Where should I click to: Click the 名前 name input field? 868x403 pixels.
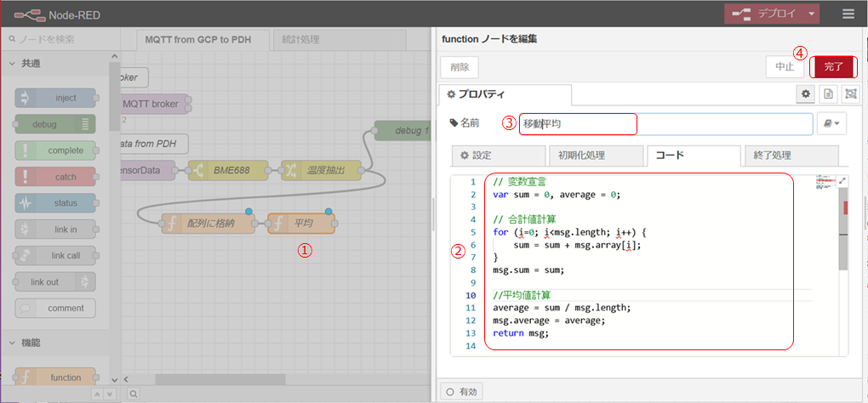click(x=665, y=124)
